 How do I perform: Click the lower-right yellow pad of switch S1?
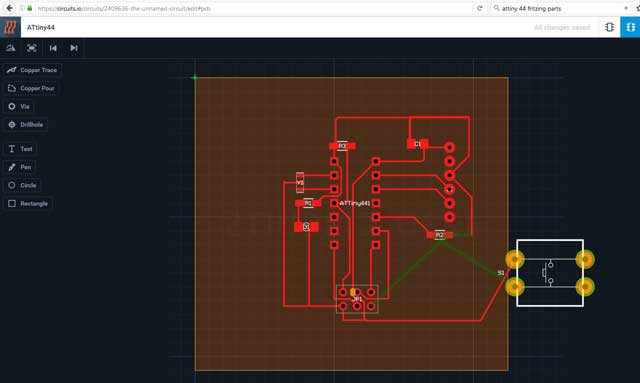coord(585,287)
